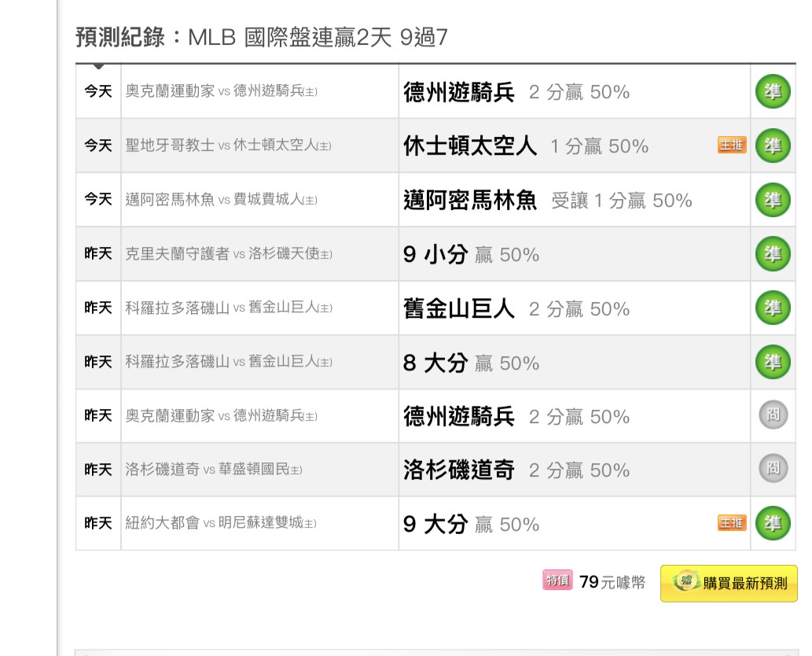Click gray badge on yesterday's 德州遊騎兵 row
812x656 pixels.
click(x=773, y=415)
